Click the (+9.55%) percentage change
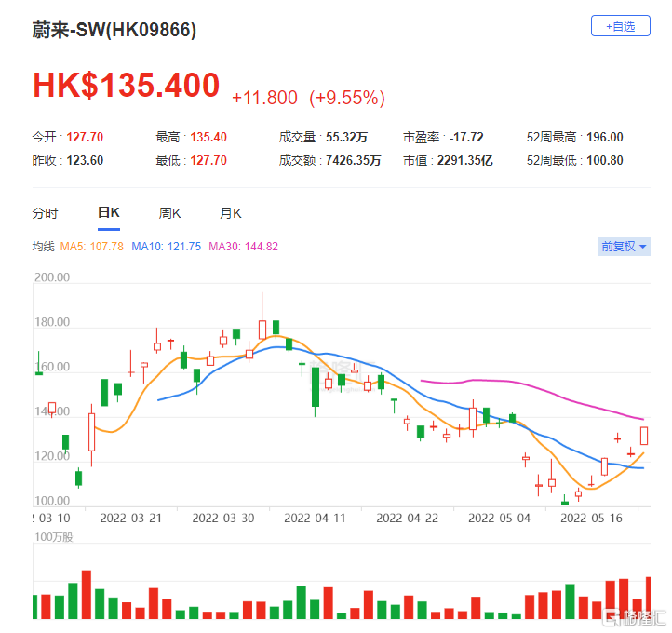This screenshot has height=633, width=672. [x=346, y=98]
